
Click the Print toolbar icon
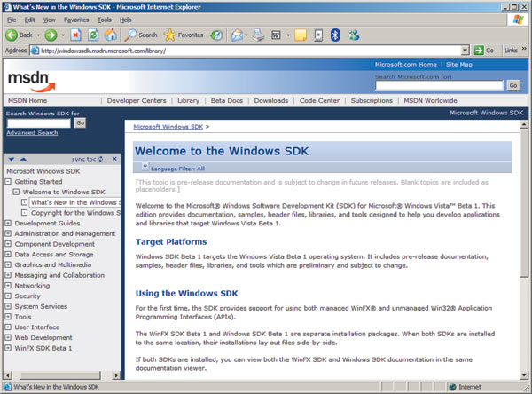coord(259,35)
